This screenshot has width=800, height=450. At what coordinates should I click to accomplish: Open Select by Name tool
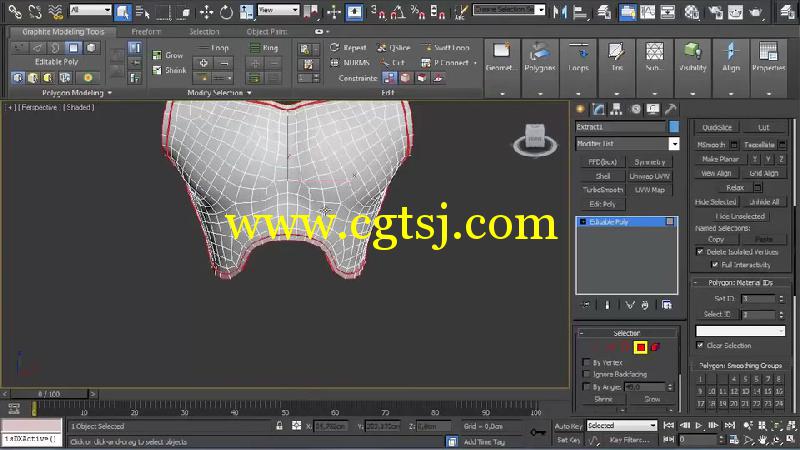pos(142,11)
